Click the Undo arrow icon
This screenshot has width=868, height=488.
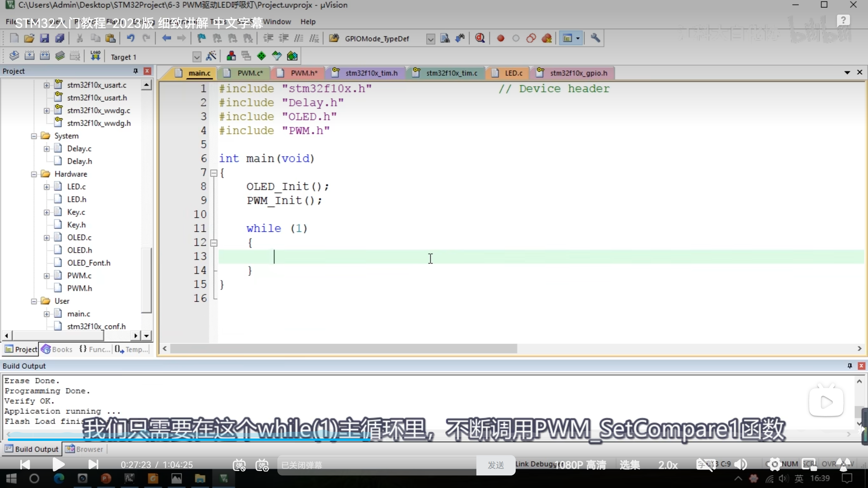[x=131, y=38]
